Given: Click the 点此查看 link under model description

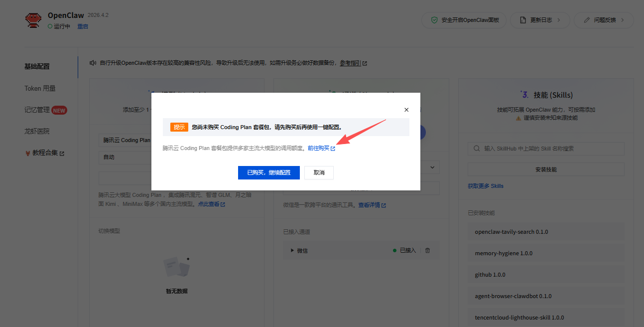Looking at the screenshot, I should (209, 204).
